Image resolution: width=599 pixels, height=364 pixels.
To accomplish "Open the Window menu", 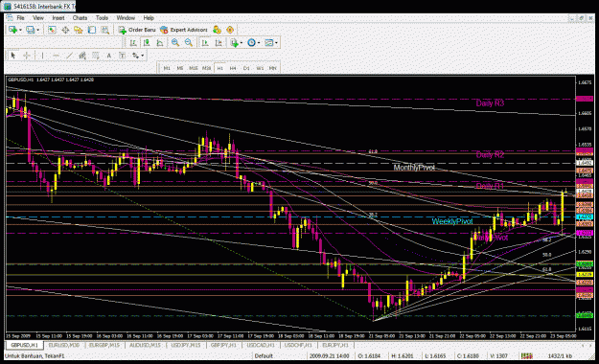I will pyautogui.click(x=126, y=17).
